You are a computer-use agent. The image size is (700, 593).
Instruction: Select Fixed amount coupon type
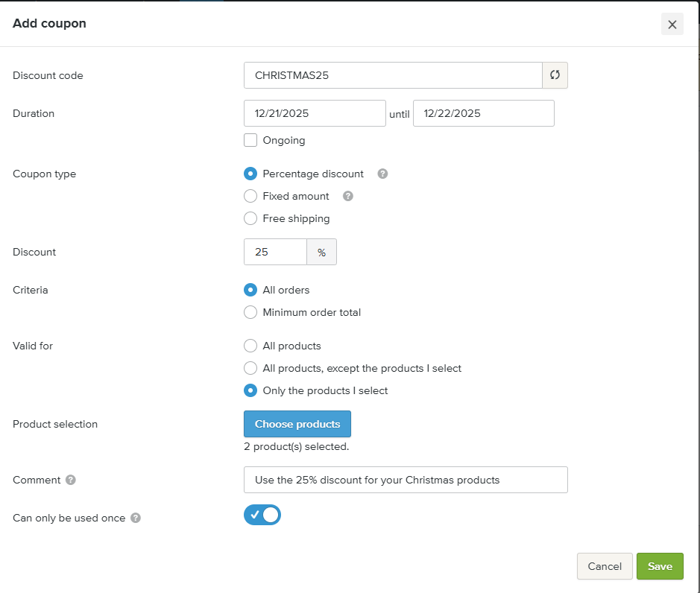tap(250, 196)
